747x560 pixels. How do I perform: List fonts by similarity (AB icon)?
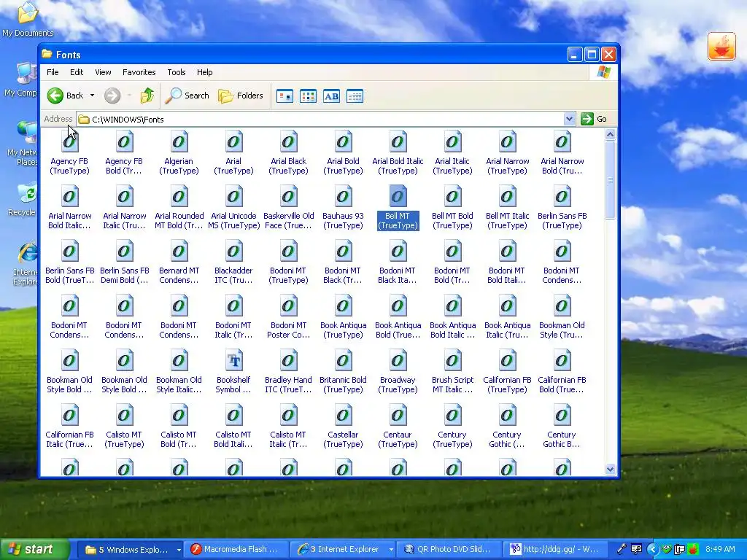coord(332,96)
